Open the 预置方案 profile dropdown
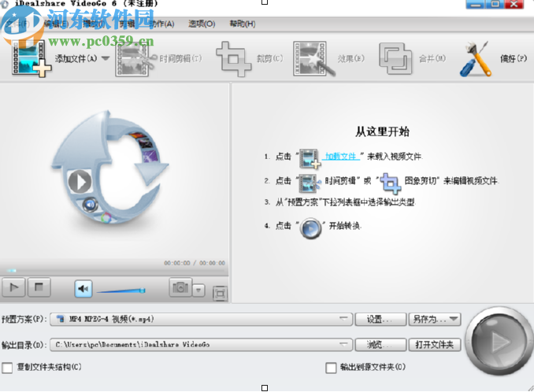 click(202, 319)
